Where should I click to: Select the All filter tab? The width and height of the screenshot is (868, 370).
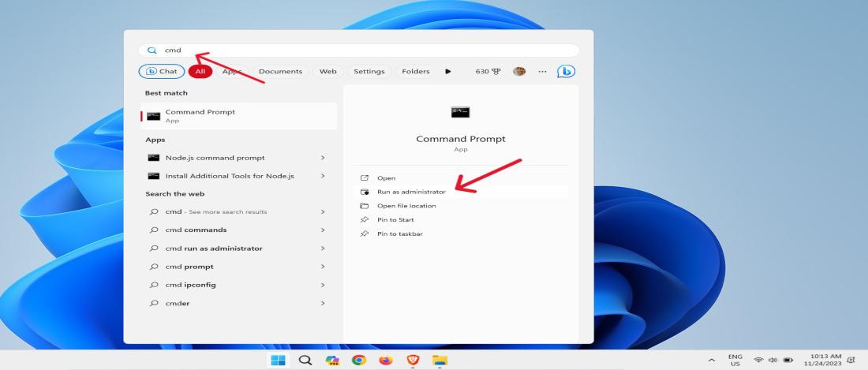pos(200,71)
